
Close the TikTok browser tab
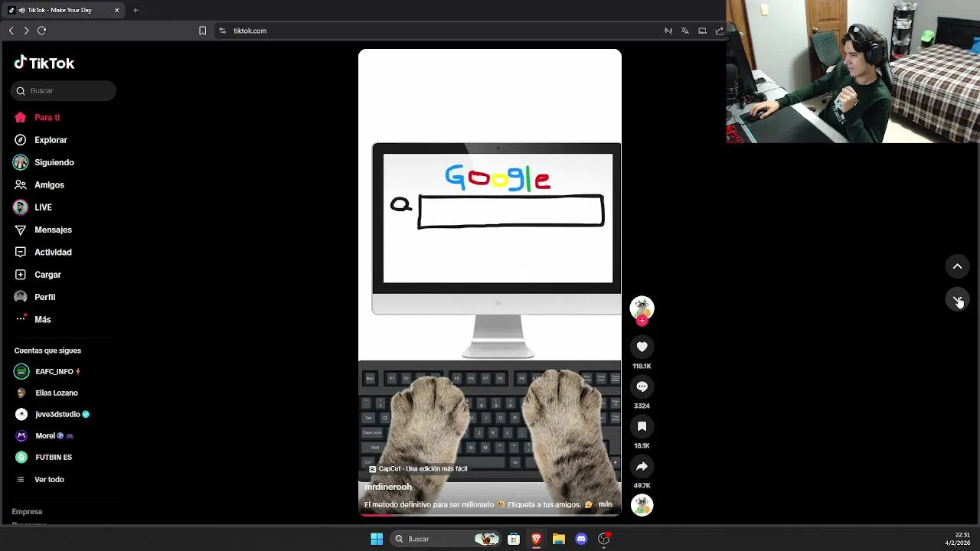coord(116,10)
